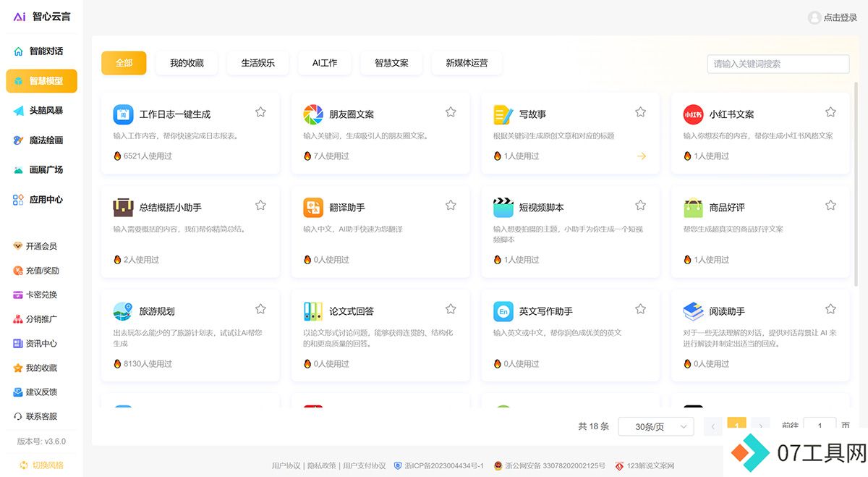Favorite 总结概括小助手 with its star
This screenshot has height=477, width=868.
(x=260, y=206)
